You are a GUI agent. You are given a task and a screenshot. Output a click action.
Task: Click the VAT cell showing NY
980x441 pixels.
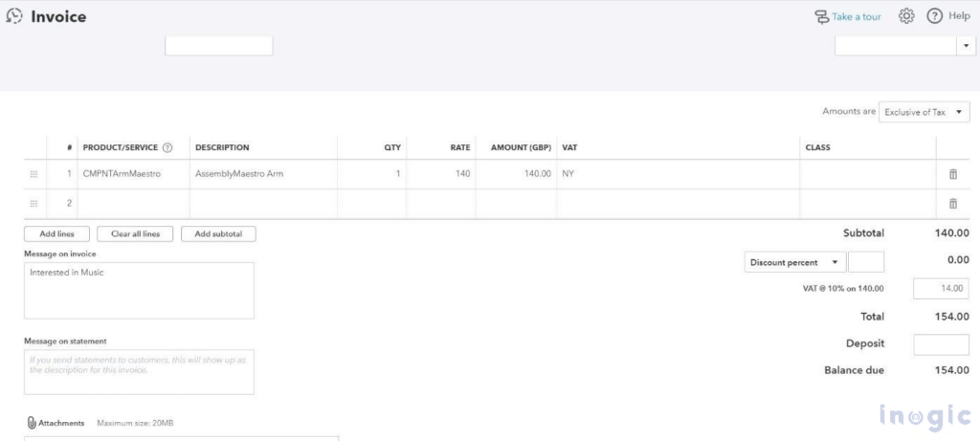pyautogui.click(x=679, y=174)
